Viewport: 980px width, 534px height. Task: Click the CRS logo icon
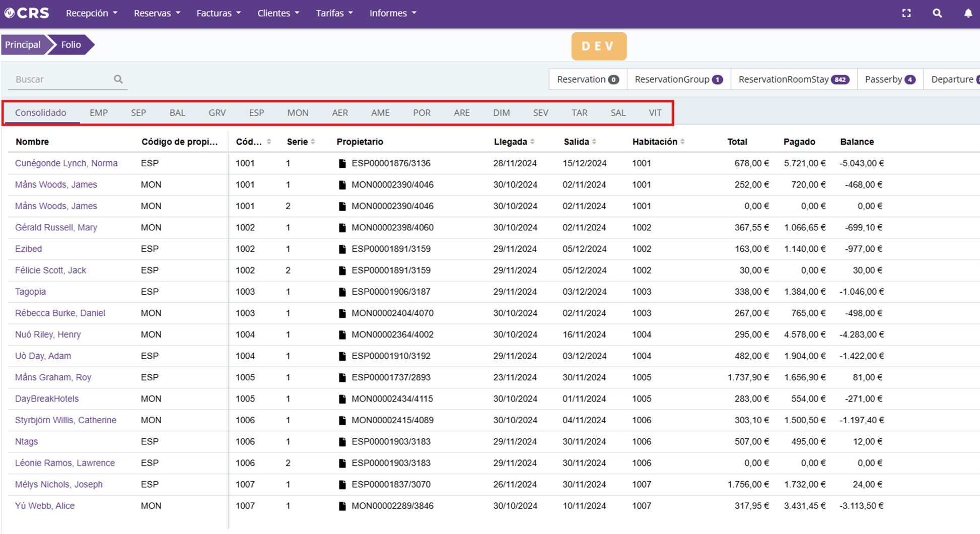click(x=10, y=13)
